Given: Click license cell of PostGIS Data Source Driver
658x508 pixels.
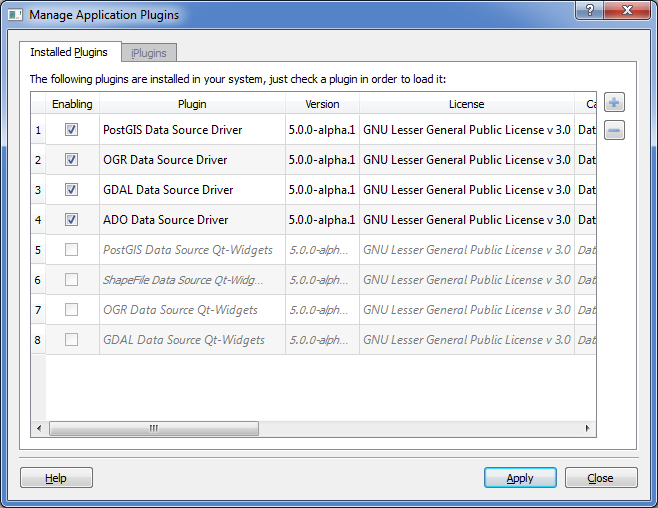Looking at the screenshot, I should click(x=467, y=130).
